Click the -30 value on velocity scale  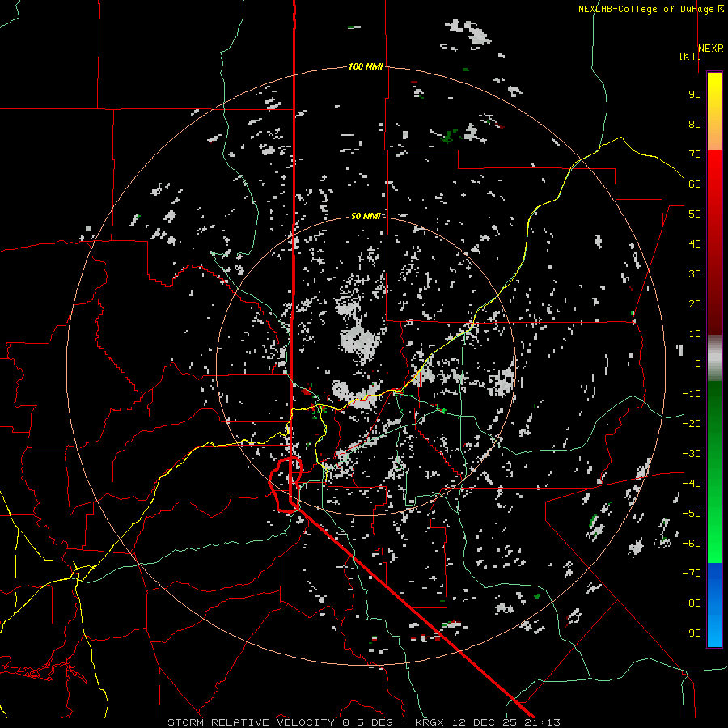[x=692, y=454]
